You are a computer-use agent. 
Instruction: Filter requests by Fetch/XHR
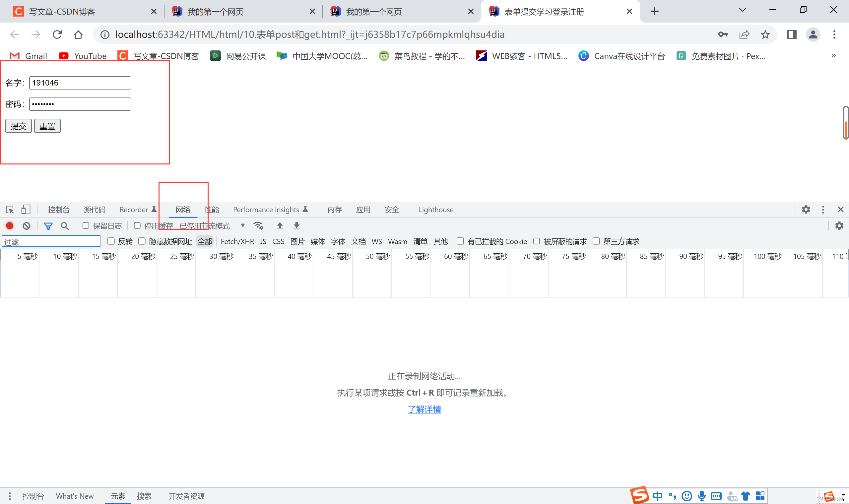pyautogui.click(x=237, y=241)
